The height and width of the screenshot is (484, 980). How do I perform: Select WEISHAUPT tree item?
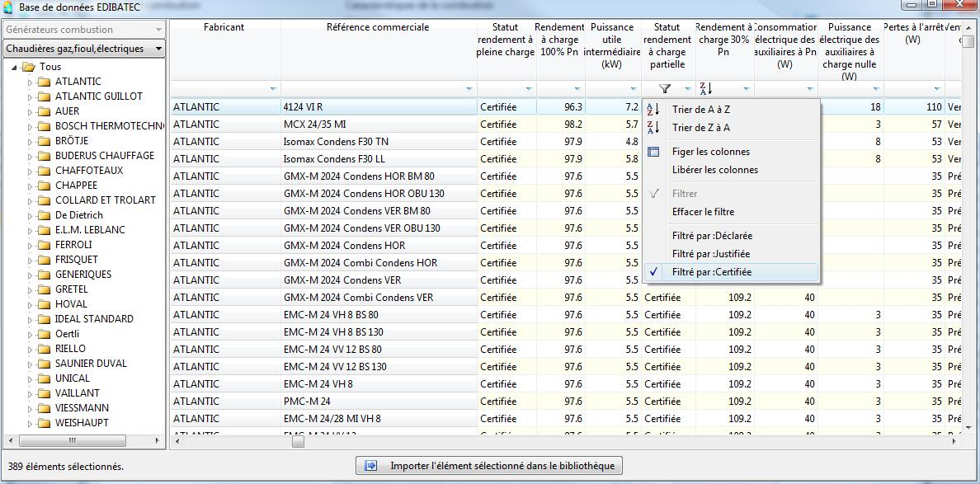pyautogui.click(x=81, y=423)
